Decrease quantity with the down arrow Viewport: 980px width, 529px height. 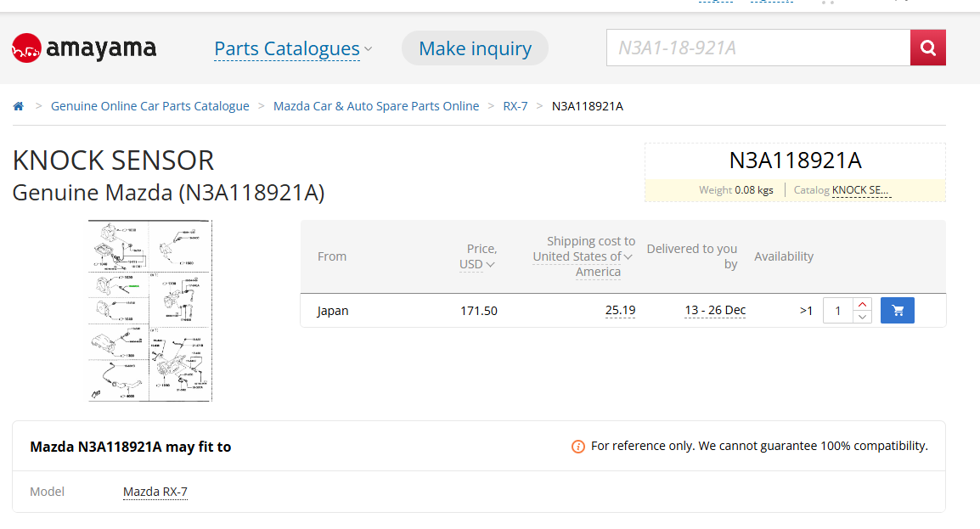coord(862,317)
